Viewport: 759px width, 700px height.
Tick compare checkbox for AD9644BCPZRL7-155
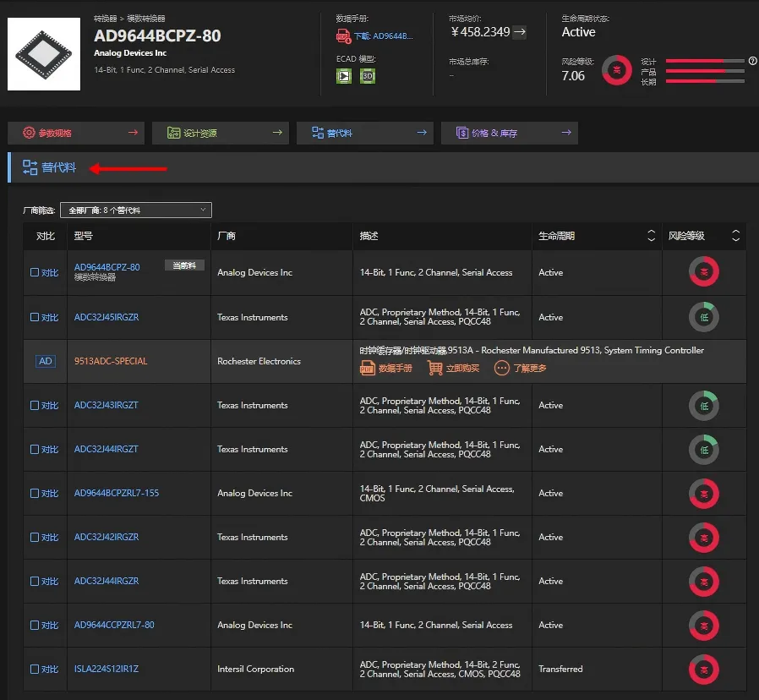coord(35,493)
